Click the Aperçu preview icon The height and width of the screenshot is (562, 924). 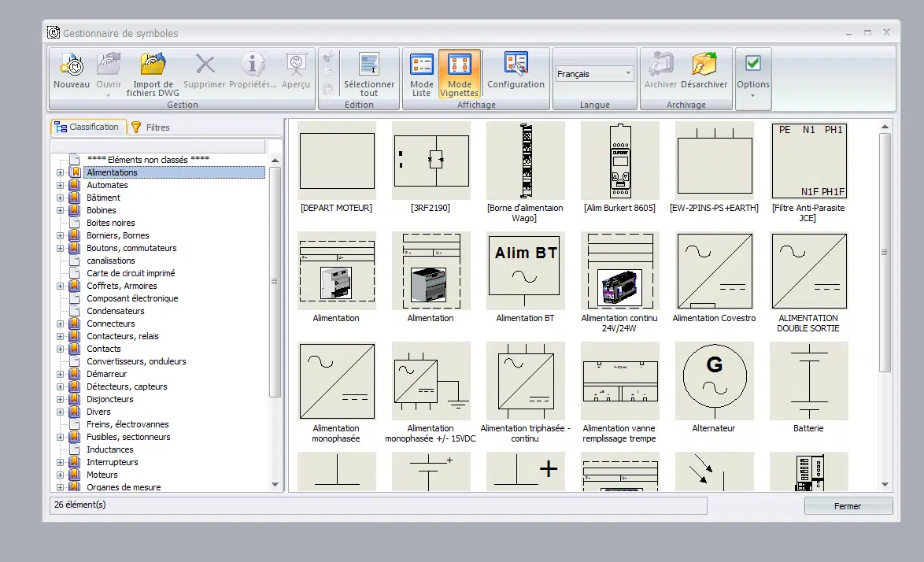coord(296,65)
